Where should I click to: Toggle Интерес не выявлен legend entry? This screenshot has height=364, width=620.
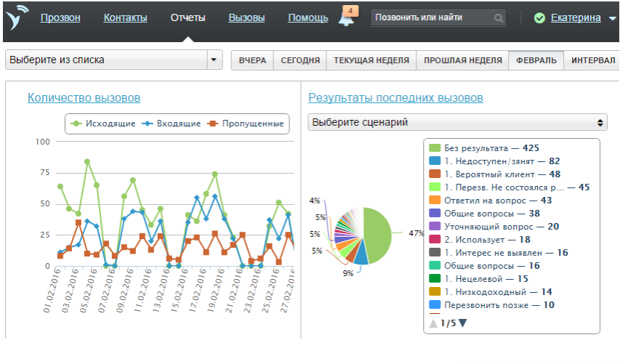[x=499, y=253]
